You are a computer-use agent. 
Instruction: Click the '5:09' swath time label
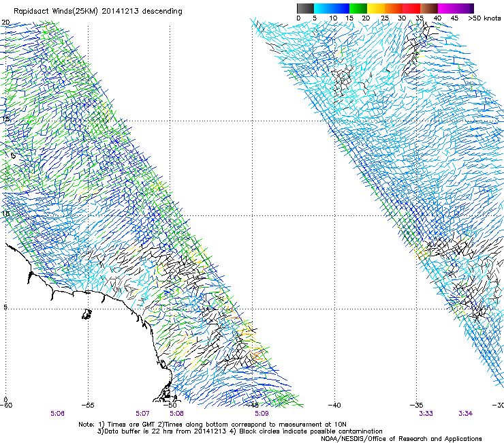coord(262,414)
